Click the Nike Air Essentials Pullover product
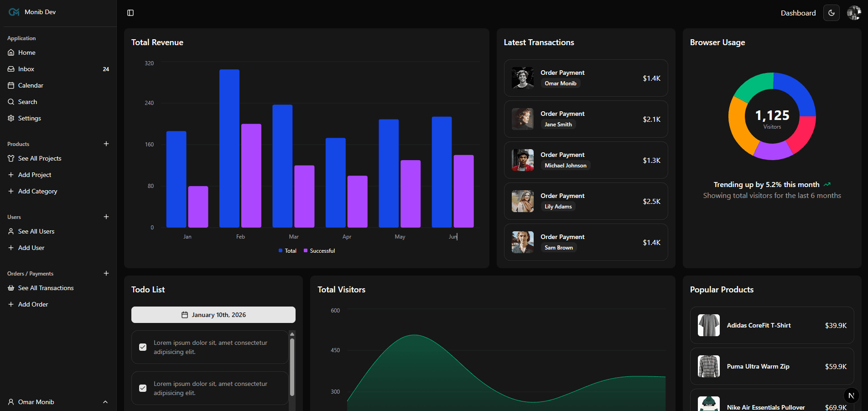868x411 pixels. click(x=772, y=400)
